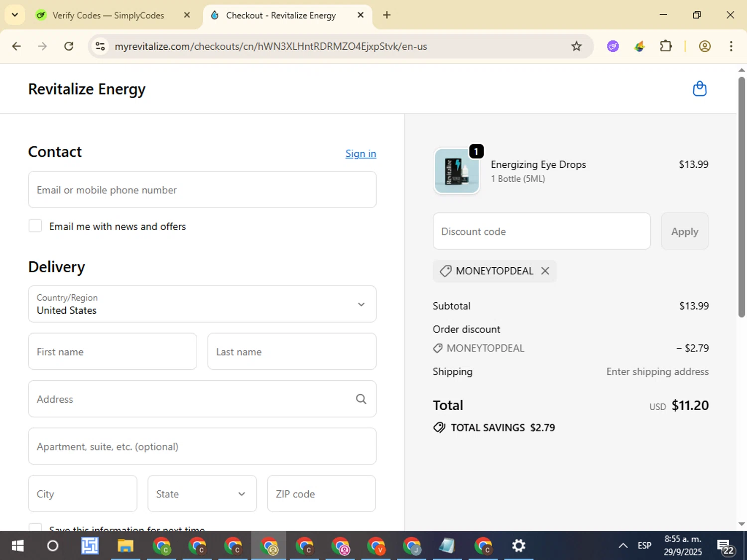Click the scrollbar down arrow

click(742, 524)
